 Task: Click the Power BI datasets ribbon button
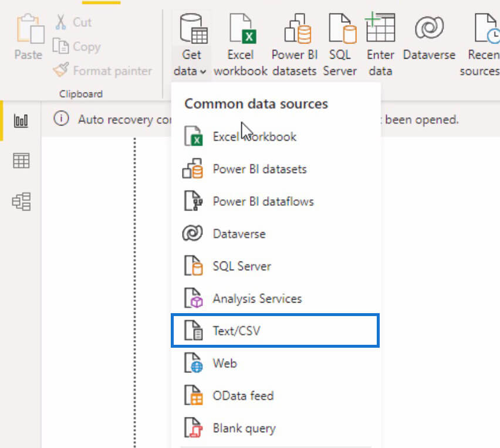point(295,46)
